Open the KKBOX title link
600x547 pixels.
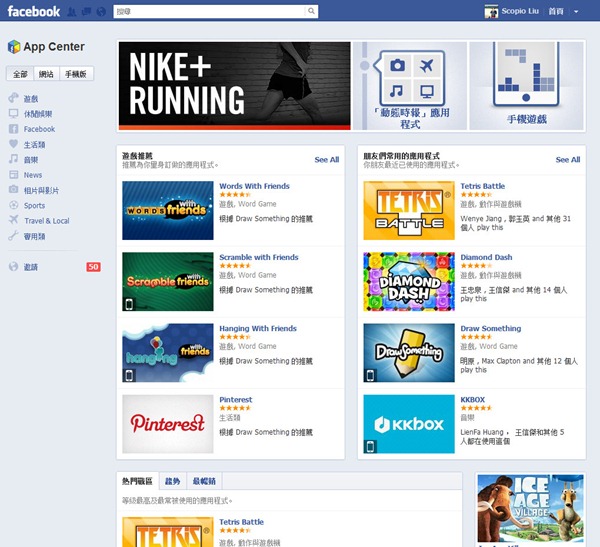click(x=473, y=400)
